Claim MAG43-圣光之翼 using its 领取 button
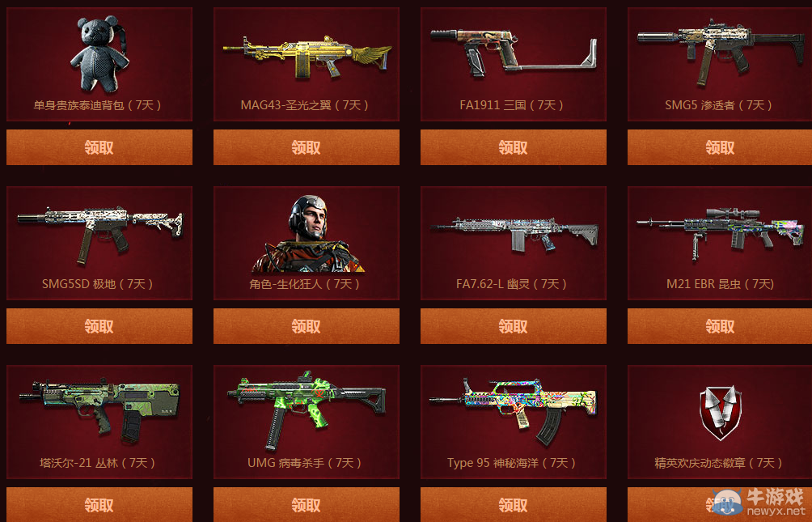Screen dimensions: 812x522 coord(307,147)
